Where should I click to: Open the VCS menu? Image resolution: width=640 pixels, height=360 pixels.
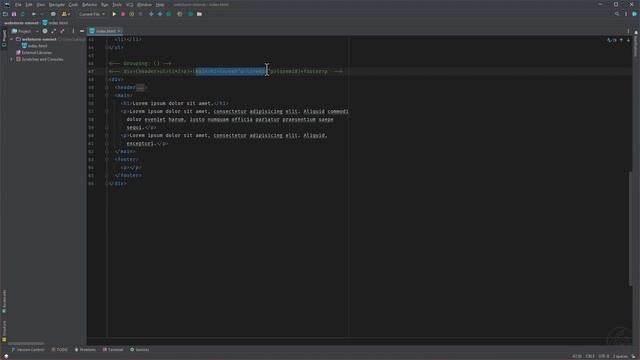pyautogui.click(x=129, y=4)
